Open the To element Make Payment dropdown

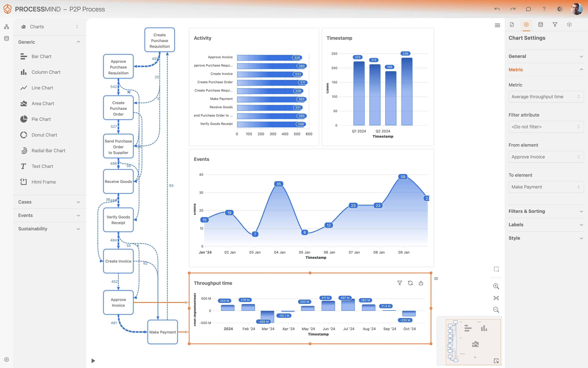point(546,187)
